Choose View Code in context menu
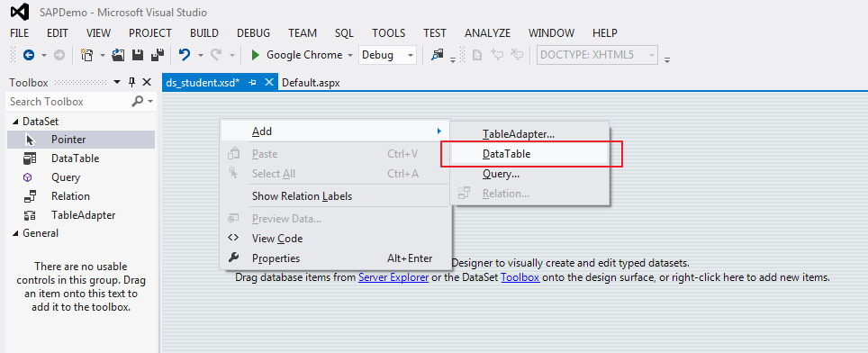Viewport: 868px width, 353px height. (x=336, y=239)
